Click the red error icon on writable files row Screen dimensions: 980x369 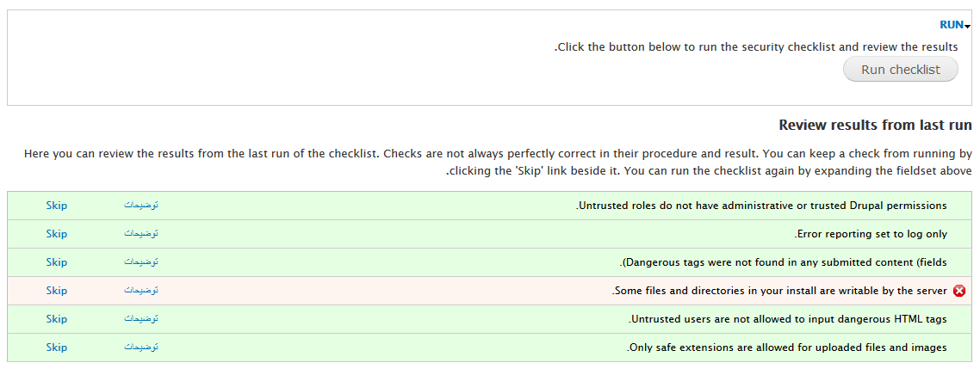[959, 291]
